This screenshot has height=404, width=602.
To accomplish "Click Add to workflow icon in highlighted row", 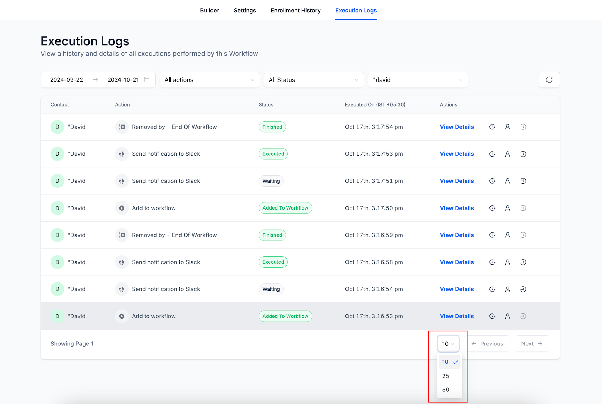I will pos(122,316).
